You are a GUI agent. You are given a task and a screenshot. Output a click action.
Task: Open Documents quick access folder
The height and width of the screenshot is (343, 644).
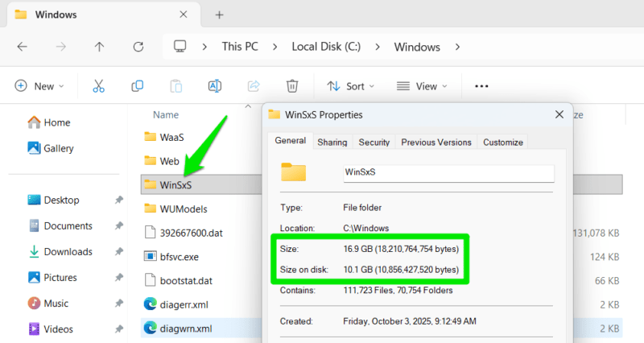(x=60, y=226)
